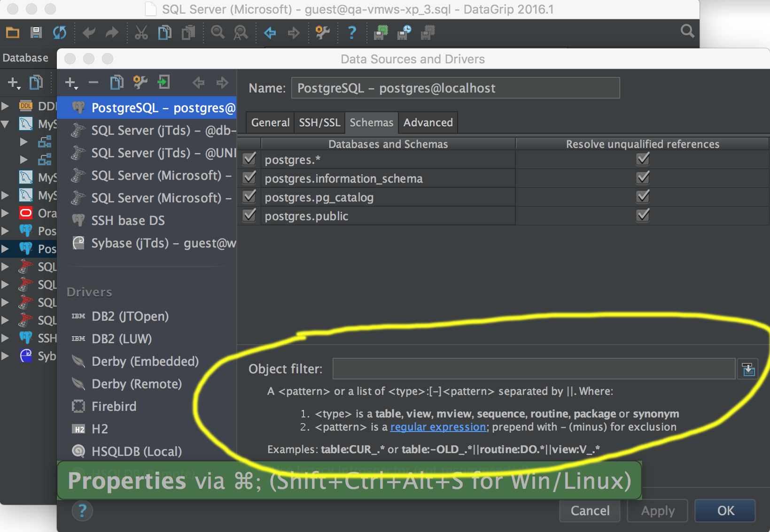
Task: Uncheck the postgres.information_schema schema checkbox
Action: click(x=249, y=178)
